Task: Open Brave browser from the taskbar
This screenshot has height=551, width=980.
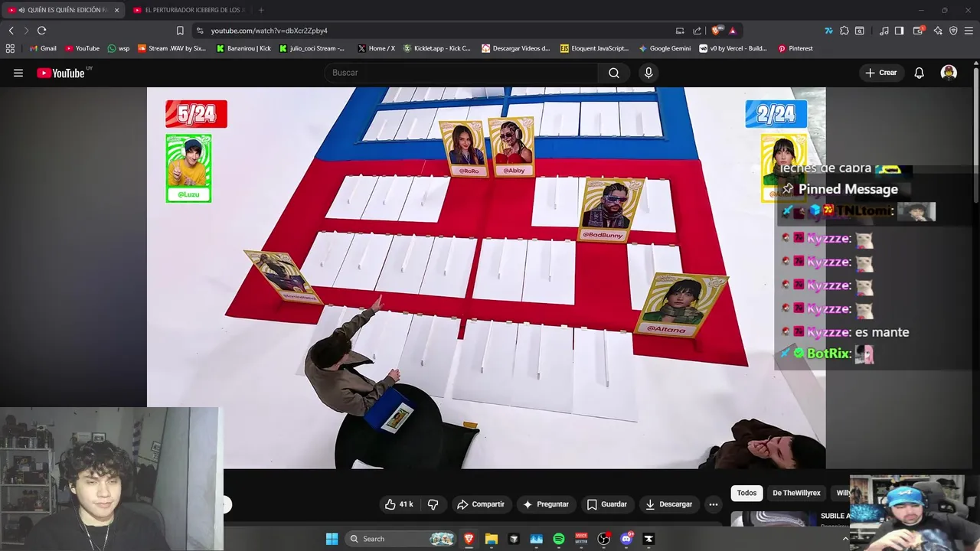Action: 469,539
